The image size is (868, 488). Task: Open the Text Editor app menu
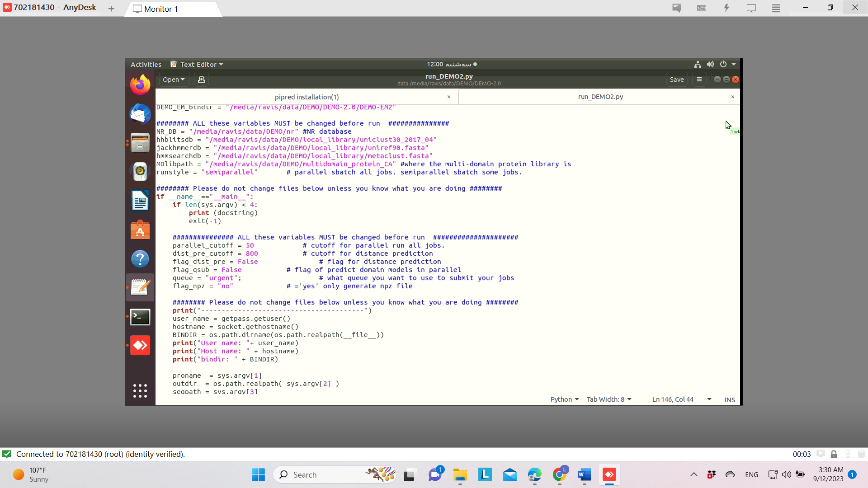(197, 65)
